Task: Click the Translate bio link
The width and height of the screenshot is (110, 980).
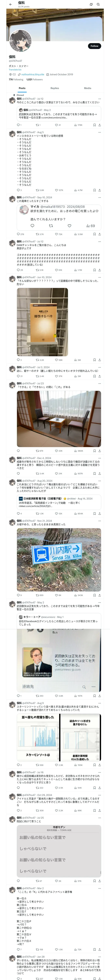Action: 15,70
